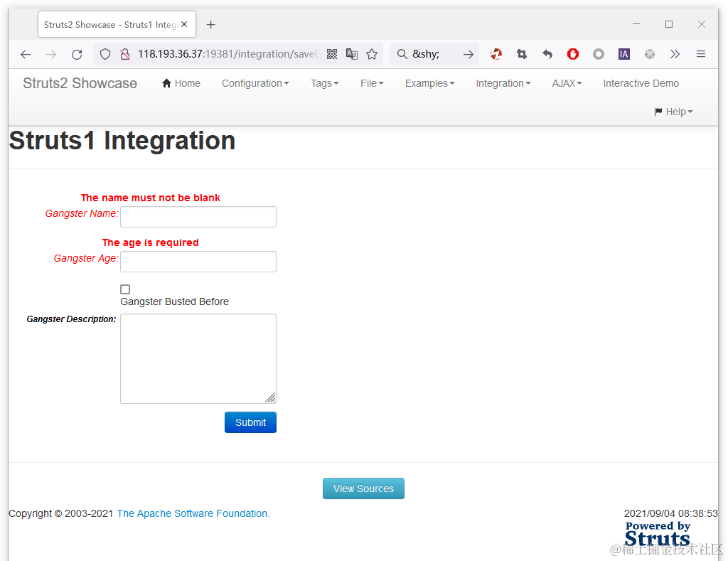Click the timestamp 2021/09/04 08:38:53
Image resolution: width=728 pixels, height=561 pixels.
(x=671, y=513)
